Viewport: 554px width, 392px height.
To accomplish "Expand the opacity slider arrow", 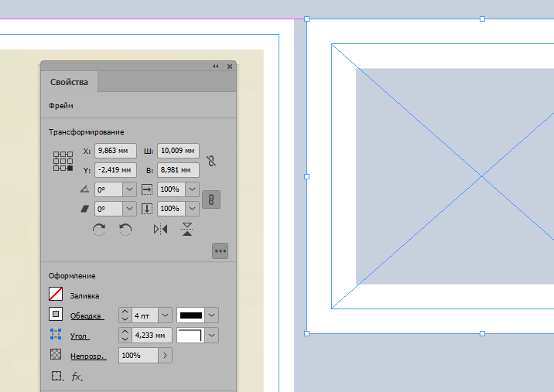I will (x=165, y=355).
